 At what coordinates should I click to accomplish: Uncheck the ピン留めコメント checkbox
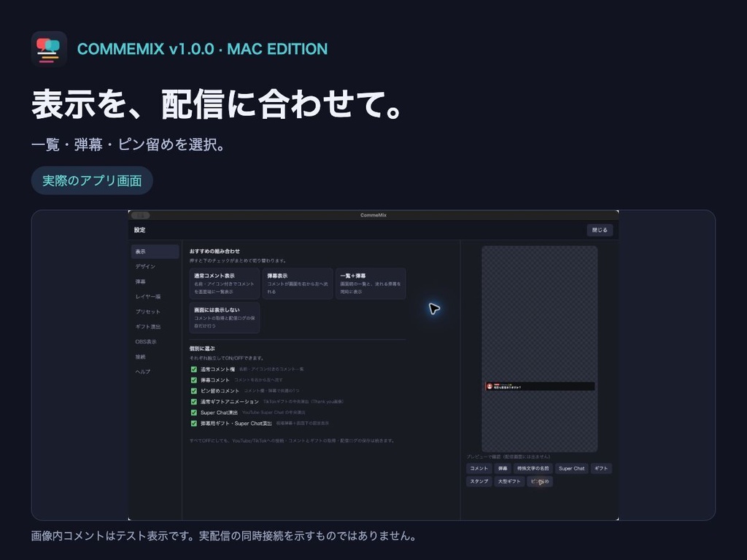(194, 391)
